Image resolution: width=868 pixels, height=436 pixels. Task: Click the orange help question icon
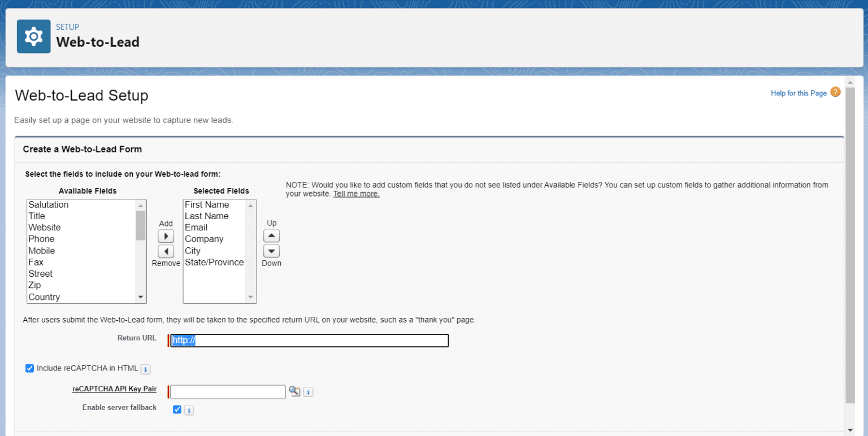(x=835, y=91)
